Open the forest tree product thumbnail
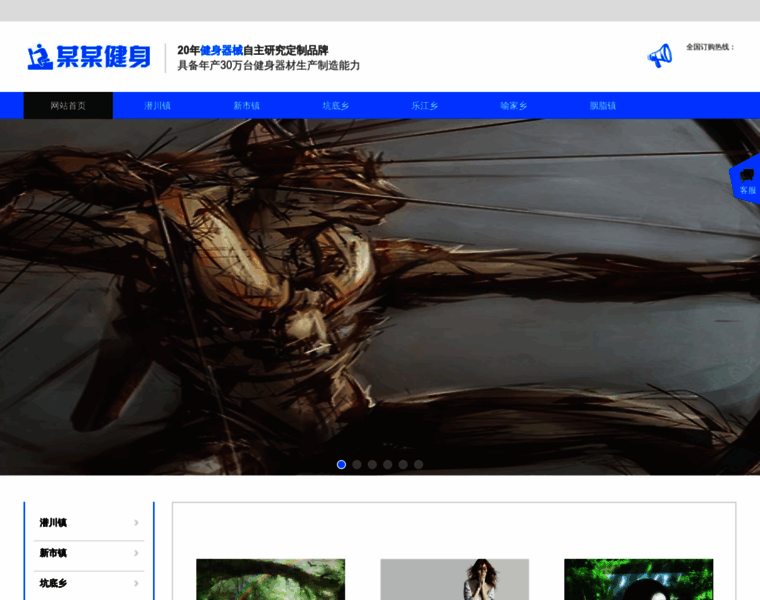The width and height of the screenshot is (760, 600). click(270, 579)
